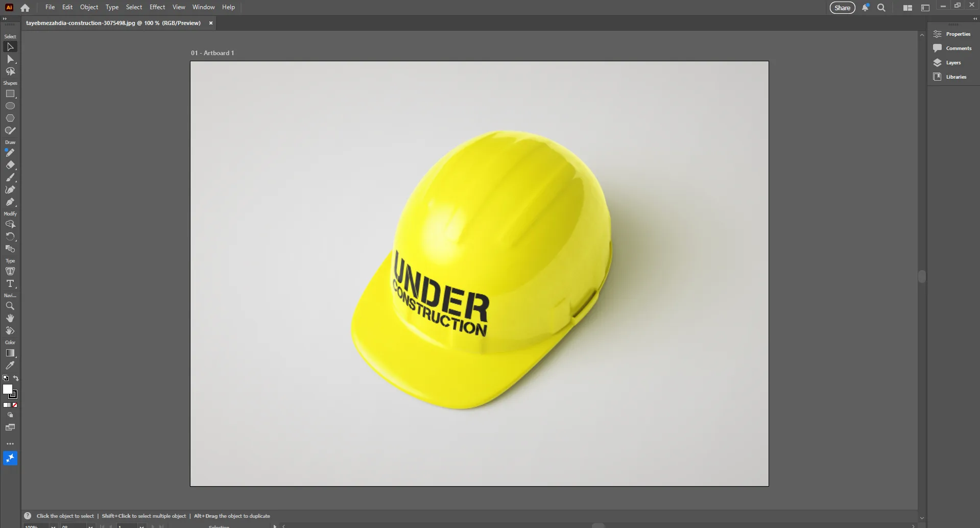Choose the Paintbrush tool

pos(10,178)
